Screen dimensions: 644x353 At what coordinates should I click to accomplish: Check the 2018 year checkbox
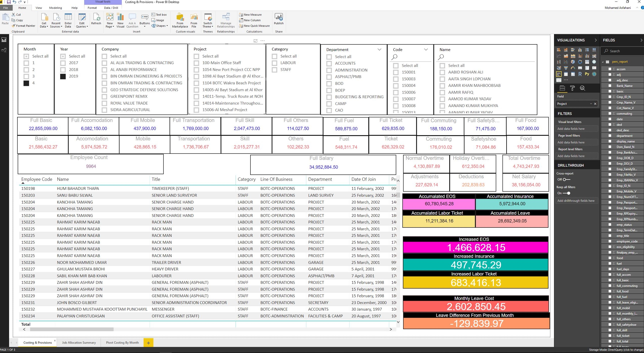click(x=63, y=70)
